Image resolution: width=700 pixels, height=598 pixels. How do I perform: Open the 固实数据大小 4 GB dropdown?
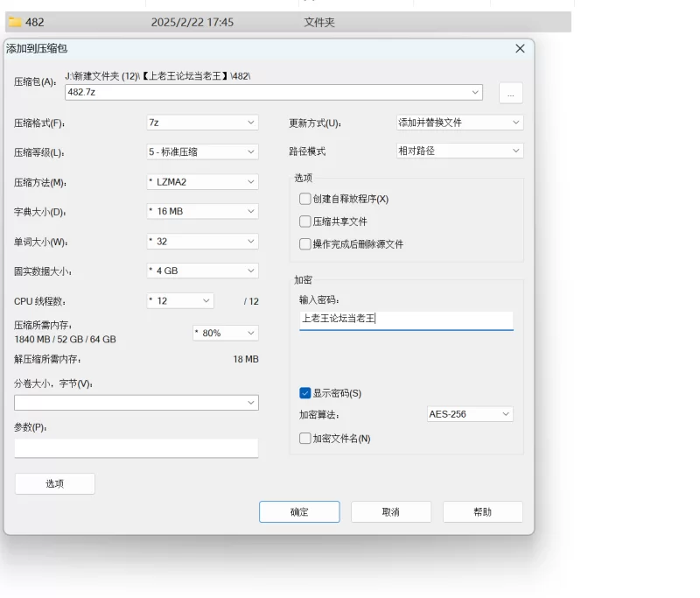202,271
